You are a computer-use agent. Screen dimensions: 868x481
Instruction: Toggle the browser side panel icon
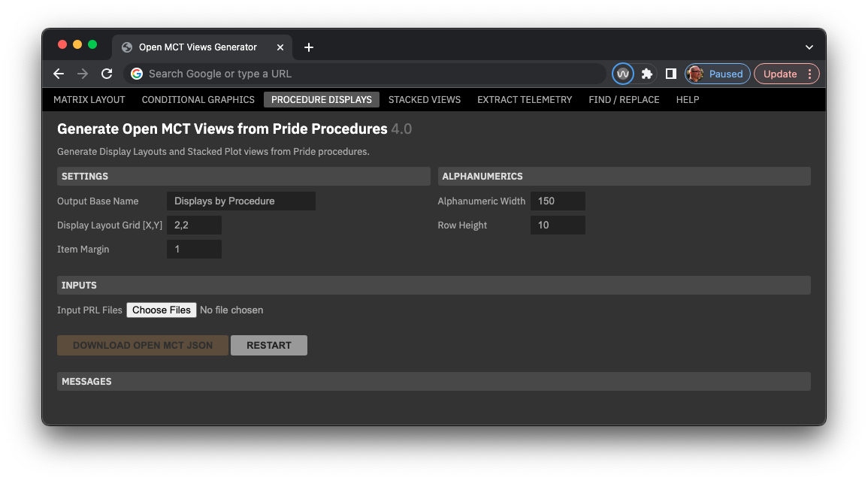point(670,74)
